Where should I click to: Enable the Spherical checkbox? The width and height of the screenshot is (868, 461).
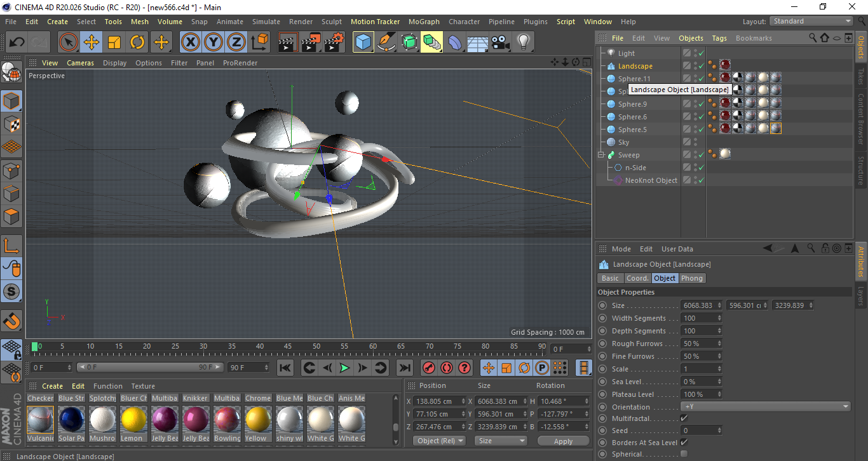(x=684, y=454)
